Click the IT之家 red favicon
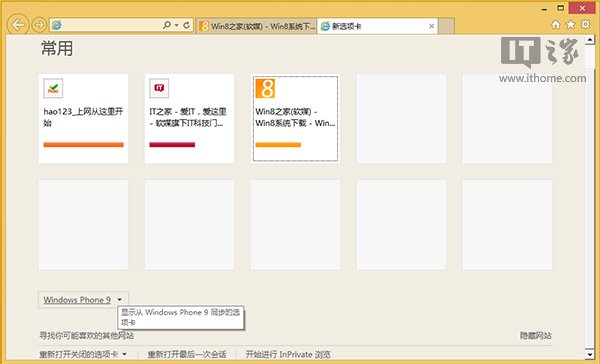The image size is (600, 364). [159, 88]
